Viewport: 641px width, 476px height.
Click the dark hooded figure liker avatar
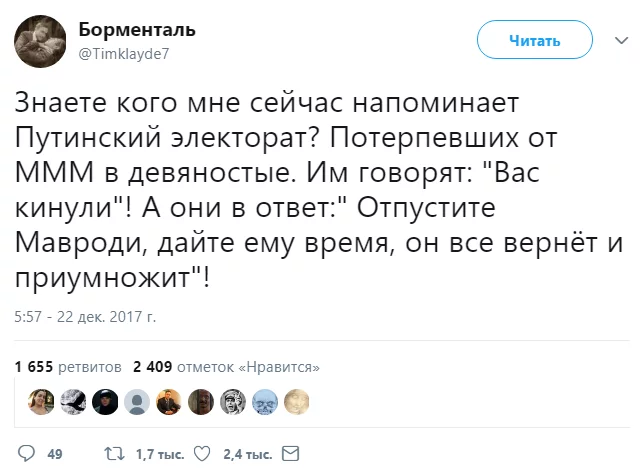tap(104, 402)
